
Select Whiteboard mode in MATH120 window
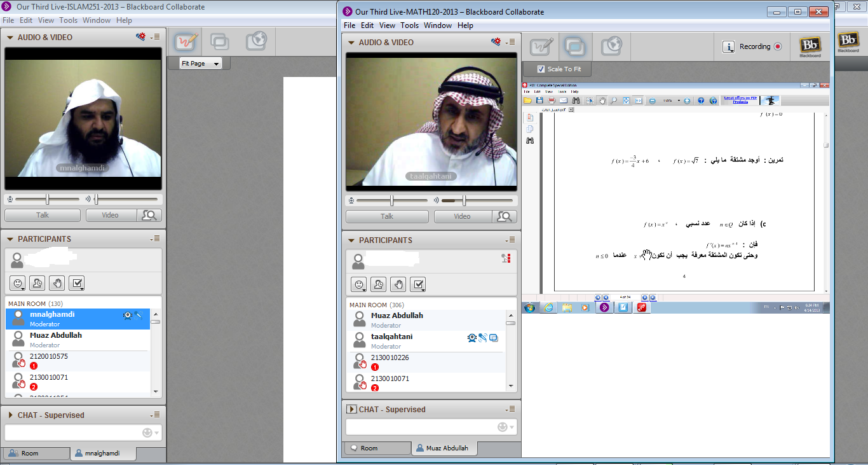pos(542,46)
